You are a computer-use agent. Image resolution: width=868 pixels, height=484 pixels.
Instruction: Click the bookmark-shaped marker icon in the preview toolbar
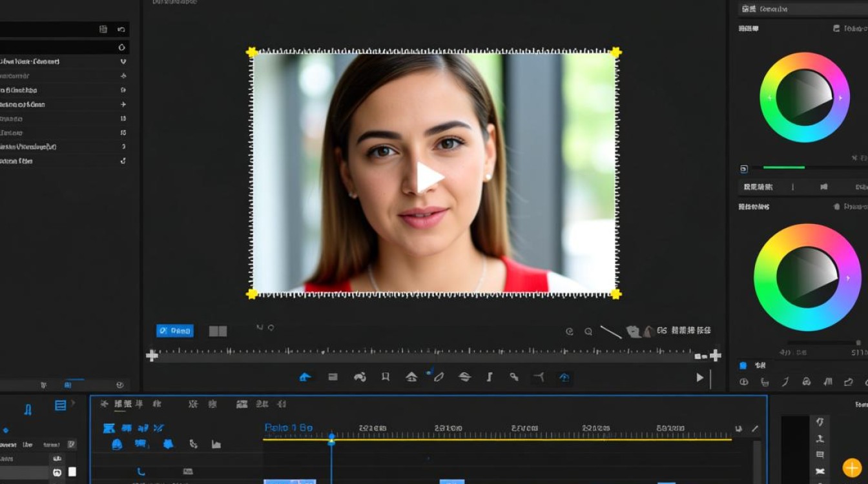(386, 377)
